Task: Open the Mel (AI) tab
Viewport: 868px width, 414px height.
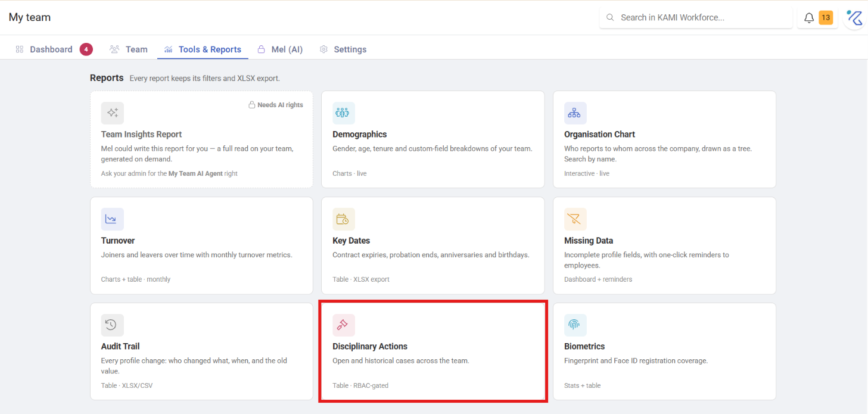Action: [x=280, y=49]
